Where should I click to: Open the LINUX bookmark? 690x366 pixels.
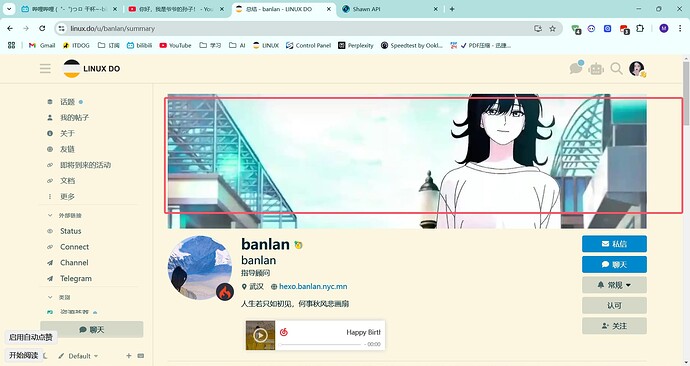pos(266,45)
